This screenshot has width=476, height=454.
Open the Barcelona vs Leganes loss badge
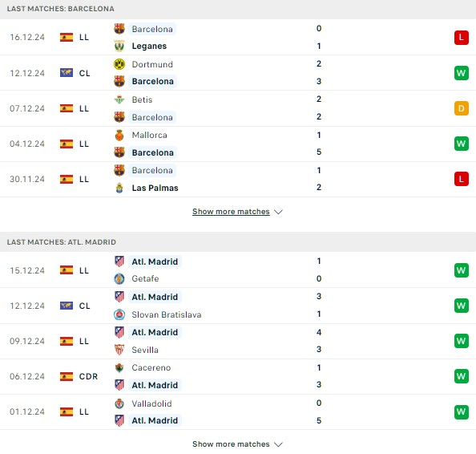(x=462, y=38)
